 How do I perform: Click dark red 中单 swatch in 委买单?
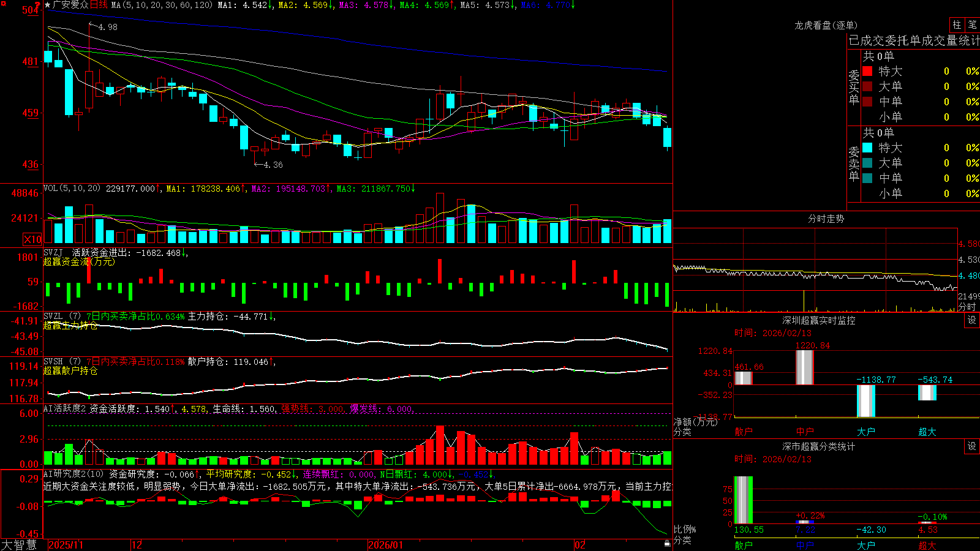[x=867, y=101]
